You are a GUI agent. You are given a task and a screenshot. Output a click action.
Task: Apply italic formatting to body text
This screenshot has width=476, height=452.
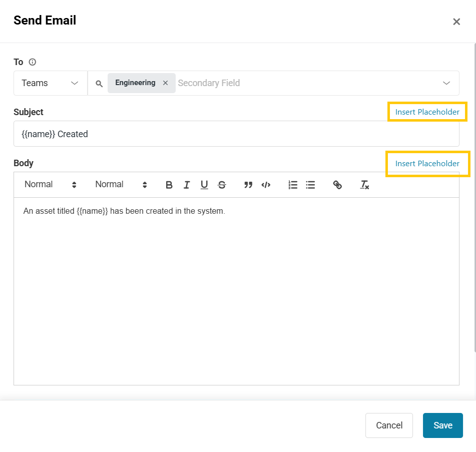coord(187,185)
